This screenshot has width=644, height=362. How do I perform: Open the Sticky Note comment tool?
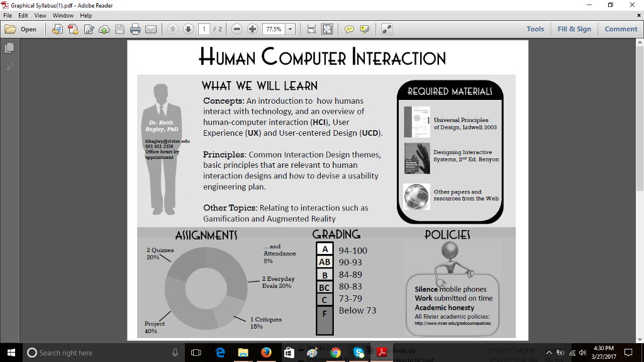coord(350,28)
